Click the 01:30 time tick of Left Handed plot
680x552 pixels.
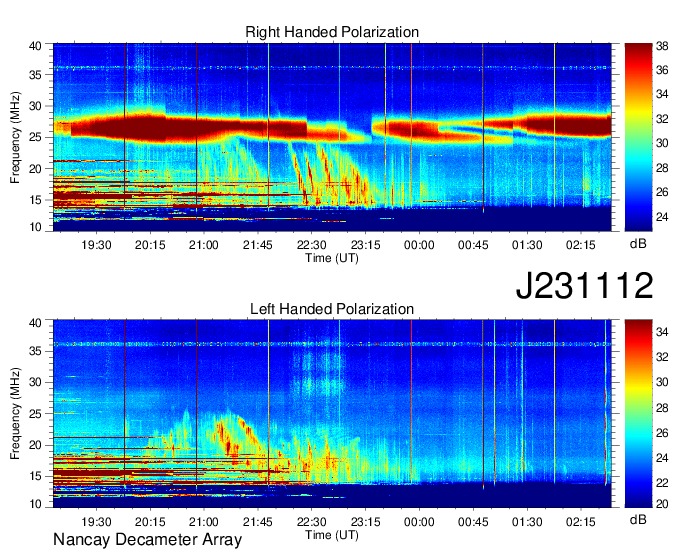[x=527, y=522]
